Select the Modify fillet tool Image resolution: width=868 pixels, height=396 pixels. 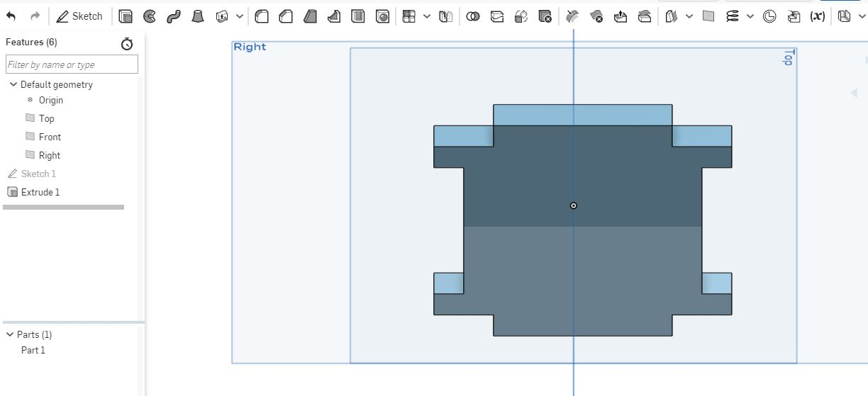(573, 16)
